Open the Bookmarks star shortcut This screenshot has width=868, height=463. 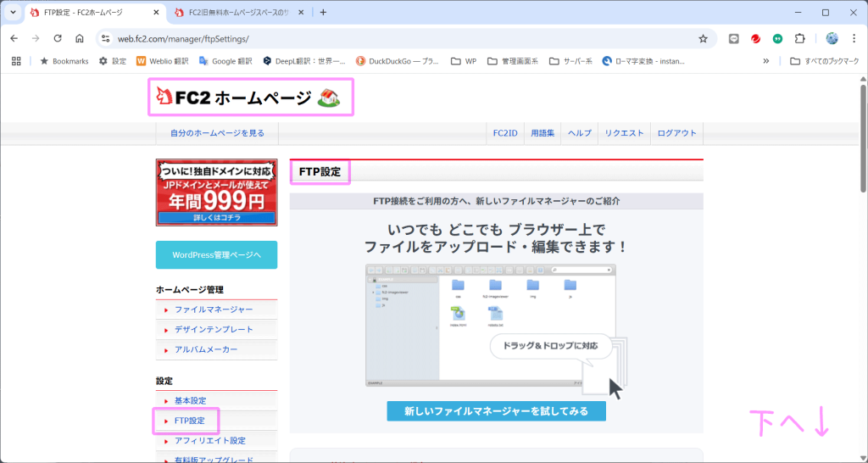click(64, 61)
